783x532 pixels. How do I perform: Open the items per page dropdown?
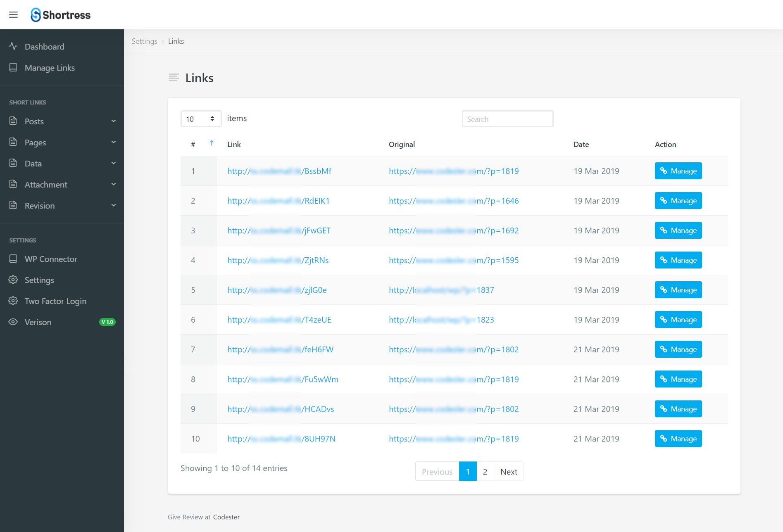(x=201, y=119)
